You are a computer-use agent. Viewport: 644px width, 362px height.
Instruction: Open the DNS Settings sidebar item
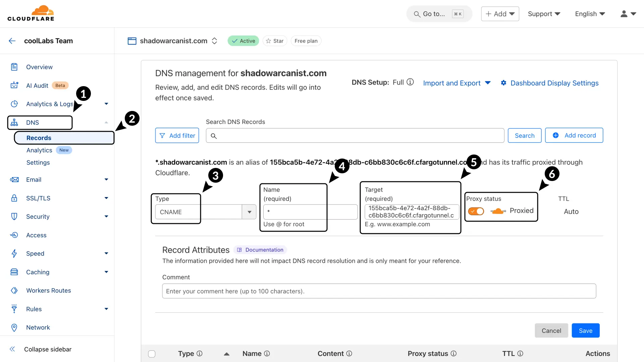(x=38, y=163)
